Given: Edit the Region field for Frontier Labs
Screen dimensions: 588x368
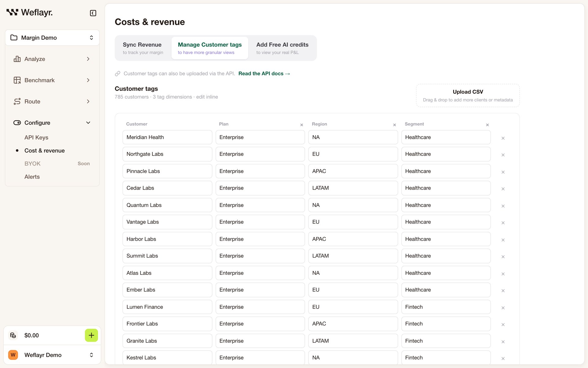Looking at the screenshot, I should (x=353, y=324).
